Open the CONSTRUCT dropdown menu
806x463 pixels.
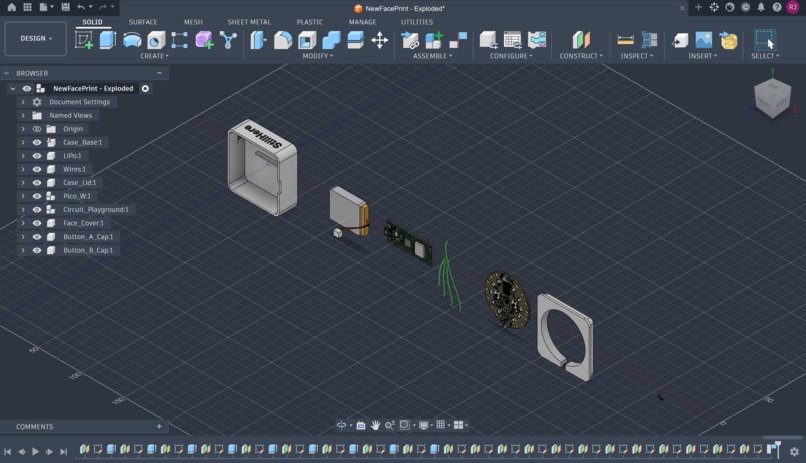(x=581, y=56)
